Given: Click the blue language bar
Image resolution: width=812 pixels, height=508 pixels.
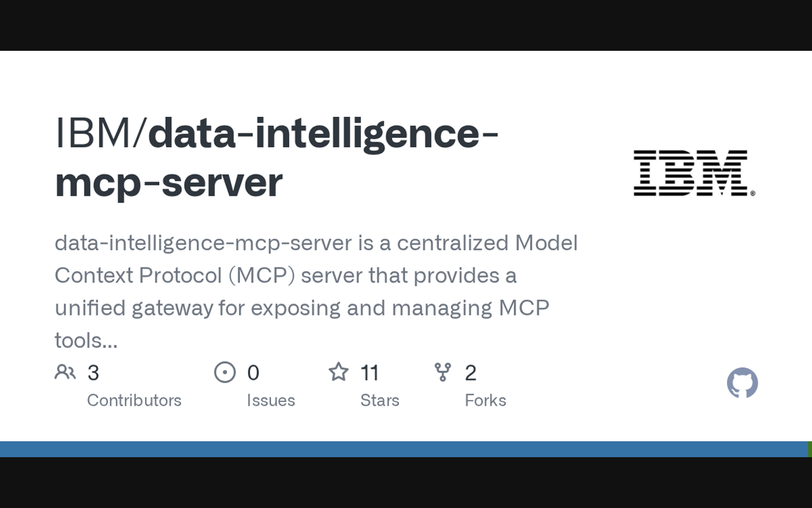Looking at the screenshot, I should [403, 449].
